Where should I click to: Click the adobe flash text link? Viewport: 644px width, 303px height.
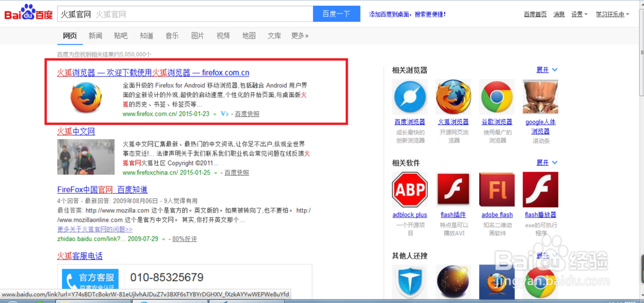pos(497,215)
